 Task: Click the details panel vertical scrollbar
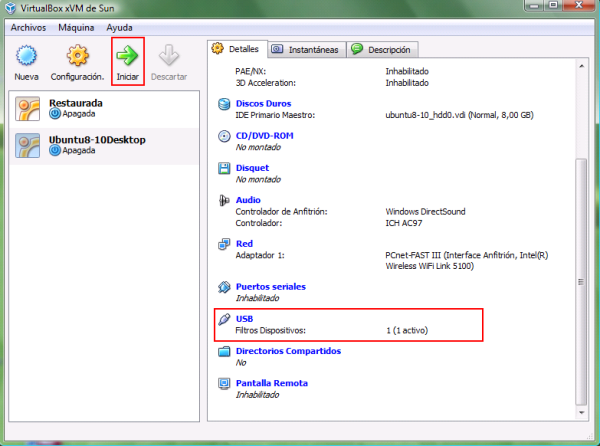tap(581, 250)
